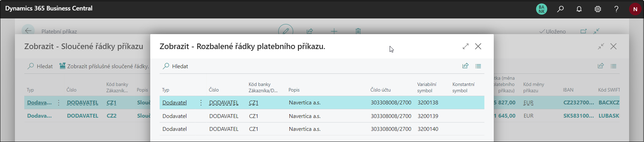Select variabilní symbol 3200139 cell
Image resolution: width=644 pixels, height=142 pixels.
click(428, 116)
